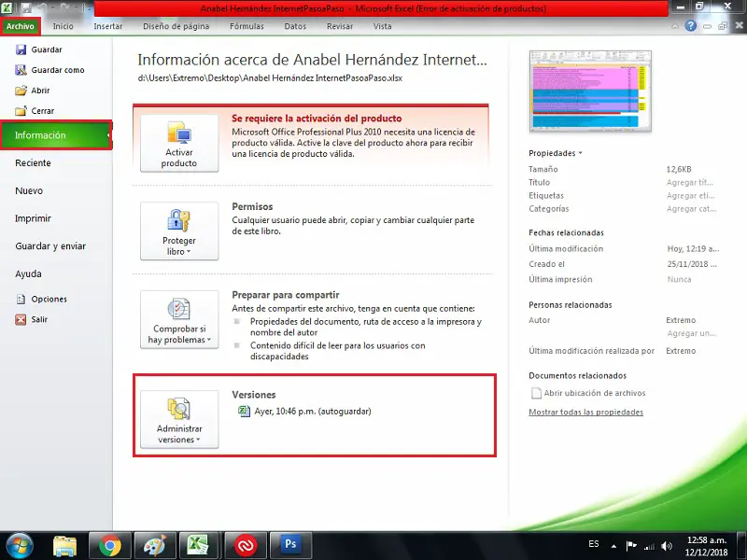The width and height of the screenshot is (747, 560).
Task: Open Photoshop from the taskbar
Action: click(x=290, y=546)
